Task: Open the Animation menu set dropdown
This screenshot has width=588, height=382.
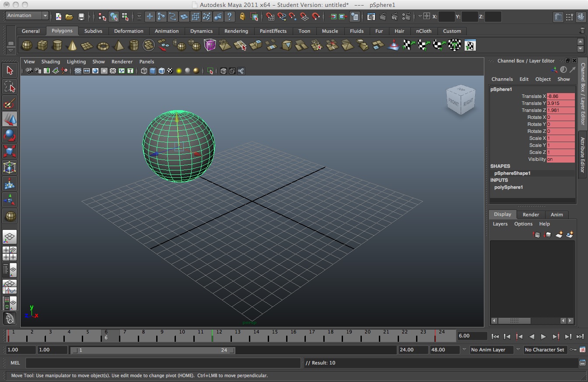Action: 25,15
